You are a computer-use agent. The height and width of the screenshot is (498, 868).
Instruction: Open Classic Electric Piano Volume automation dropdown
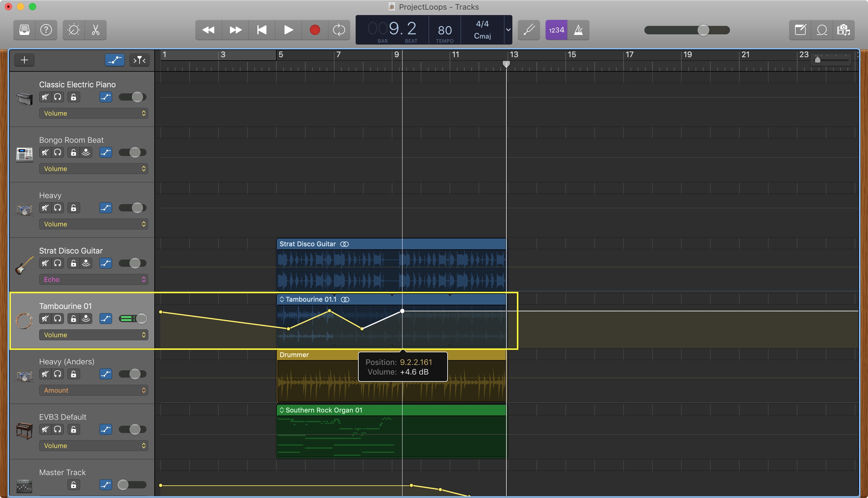click(x=93, y=113)
